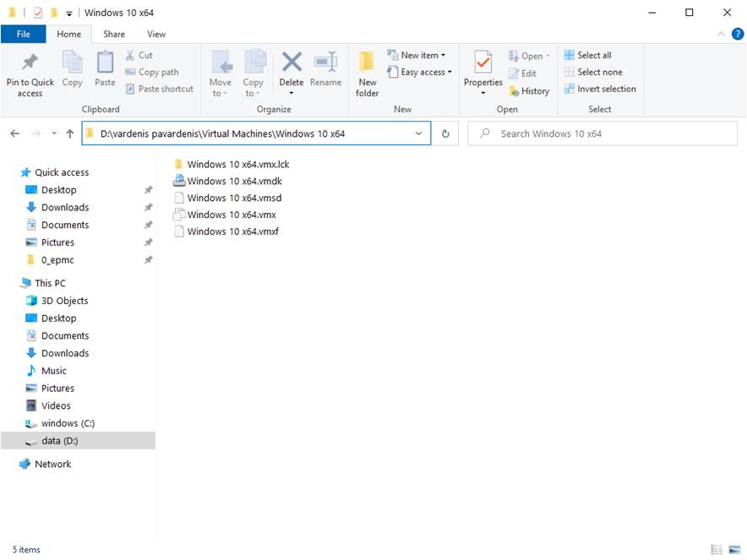
Task: Open Properties from the ribbon
Action: click(x=483, y=63)
